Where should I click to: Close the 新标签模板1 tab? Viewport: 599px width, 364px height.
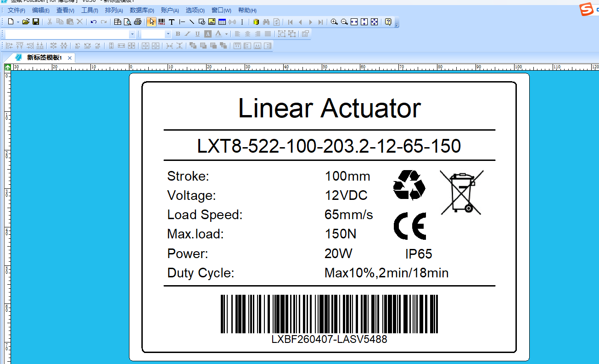70,58
